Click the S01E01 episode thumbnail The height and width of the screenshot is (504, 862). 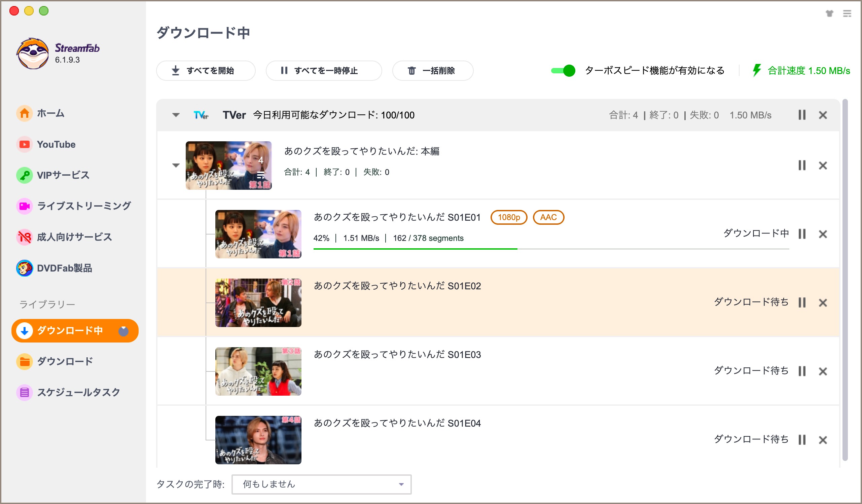[258, 234]
